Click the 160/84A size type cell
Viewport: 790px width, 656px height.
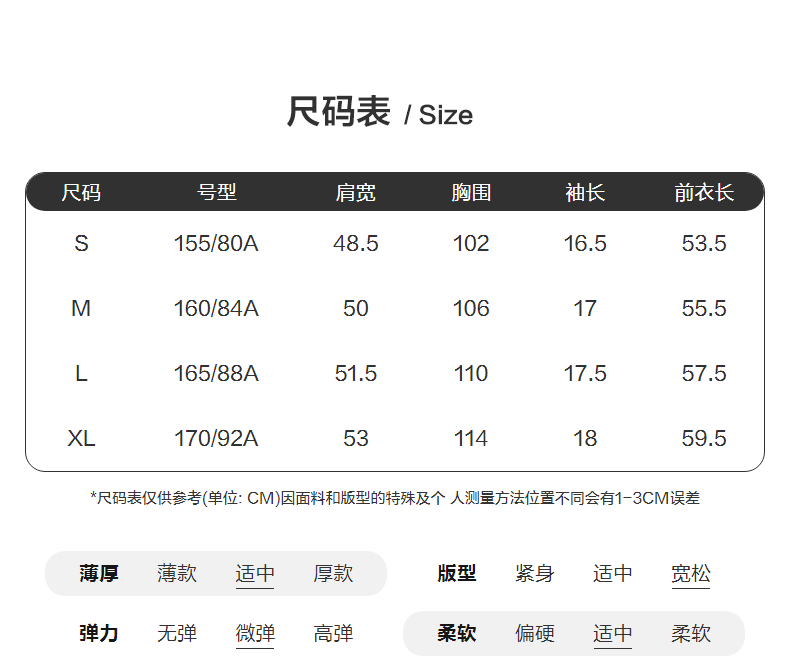[x=216, y=309]
